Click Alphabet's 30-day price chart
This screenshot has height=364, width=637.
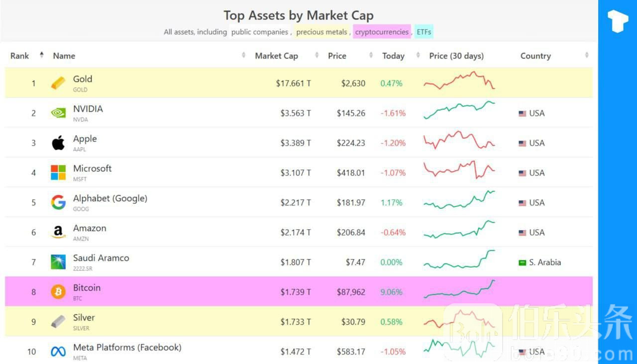pyautogui.click(x=459, y=199)
